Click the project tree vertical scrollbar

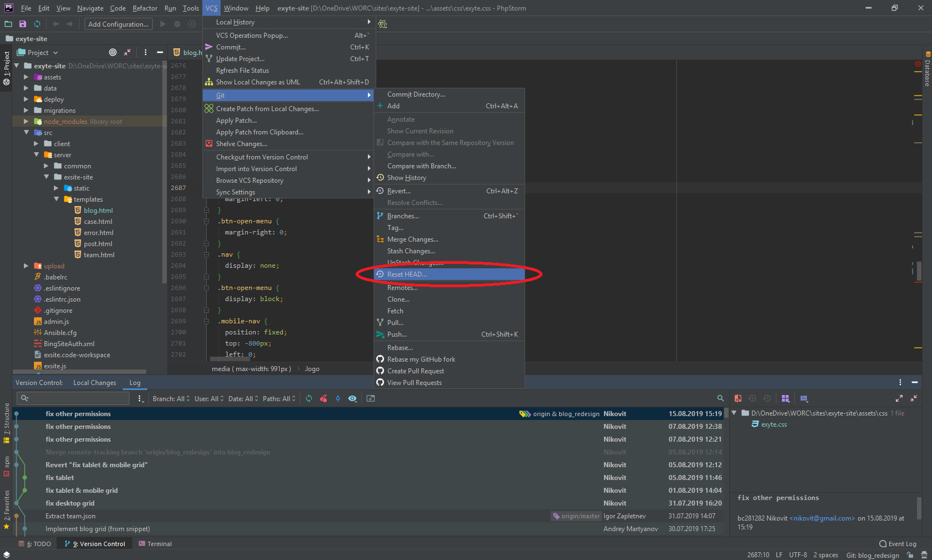tap(164, 172)
